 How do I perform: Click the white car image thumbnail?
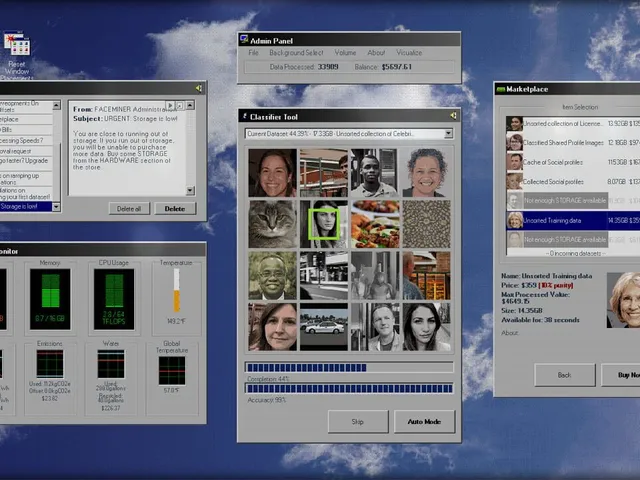(x=324, y=327)
